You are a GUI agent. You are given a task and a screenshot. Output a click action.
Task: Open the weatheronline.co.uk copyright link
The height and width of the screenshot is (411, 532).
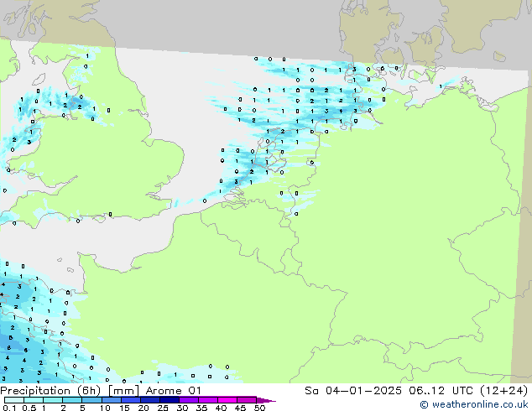473,404
